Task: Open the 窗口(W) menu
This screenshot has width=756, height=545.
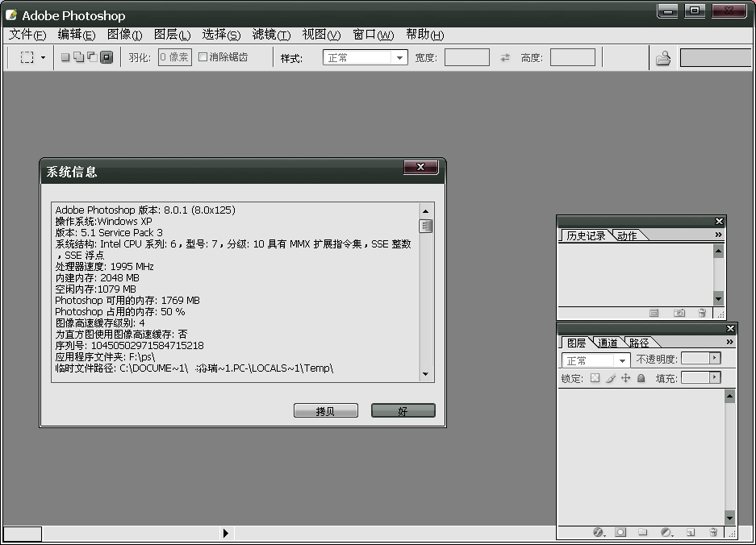Action: (x=373, y=35)
